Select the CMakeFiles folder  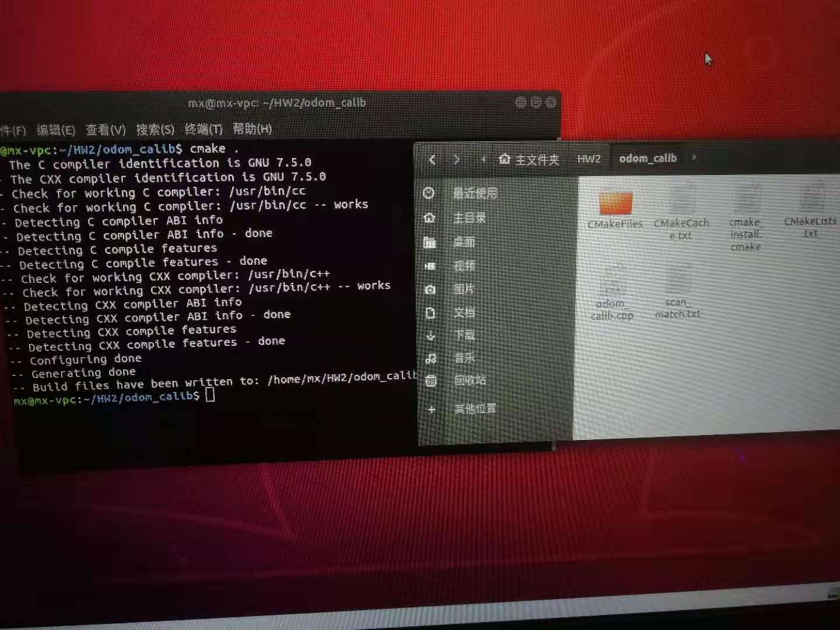coord(615,209)
